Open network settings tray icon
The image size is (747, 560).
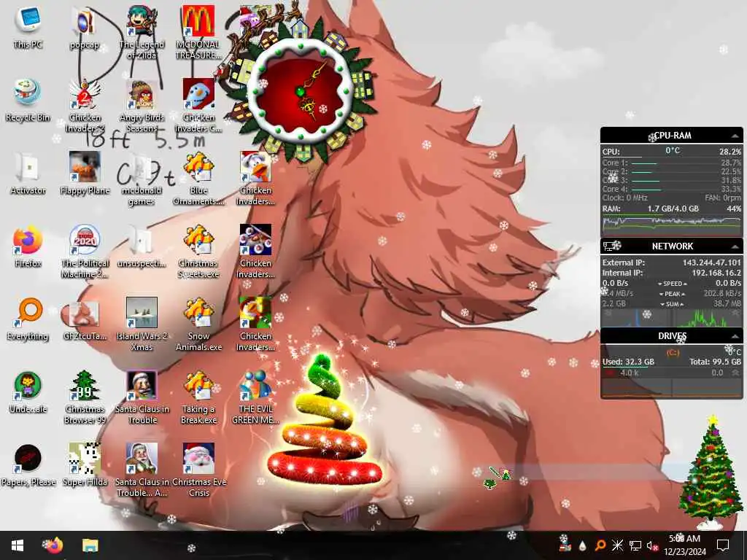(635, 545)
